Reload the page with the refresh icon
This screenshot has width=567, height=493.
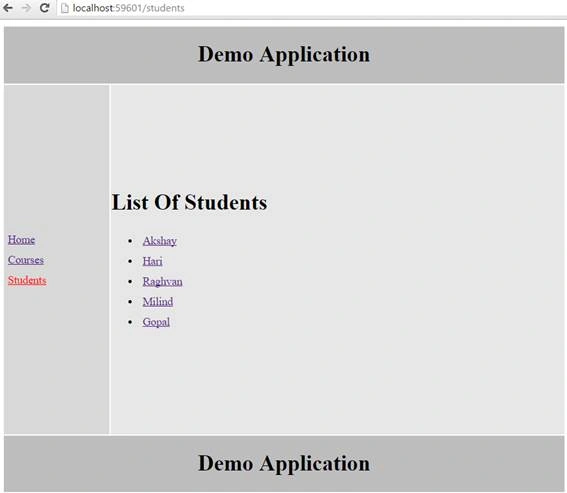[44, 8]
